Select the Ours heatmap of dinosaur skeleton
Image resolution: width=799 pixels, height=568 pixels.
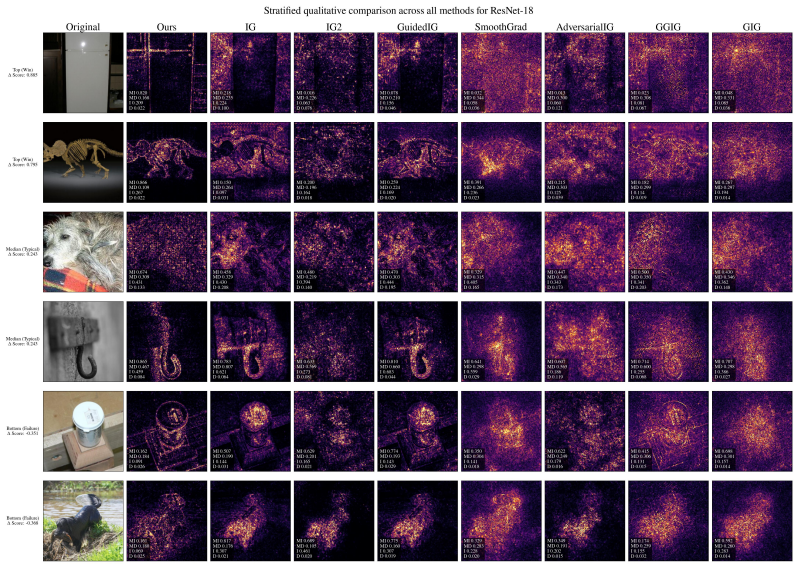pyautogui.click(x=167, y=163)
